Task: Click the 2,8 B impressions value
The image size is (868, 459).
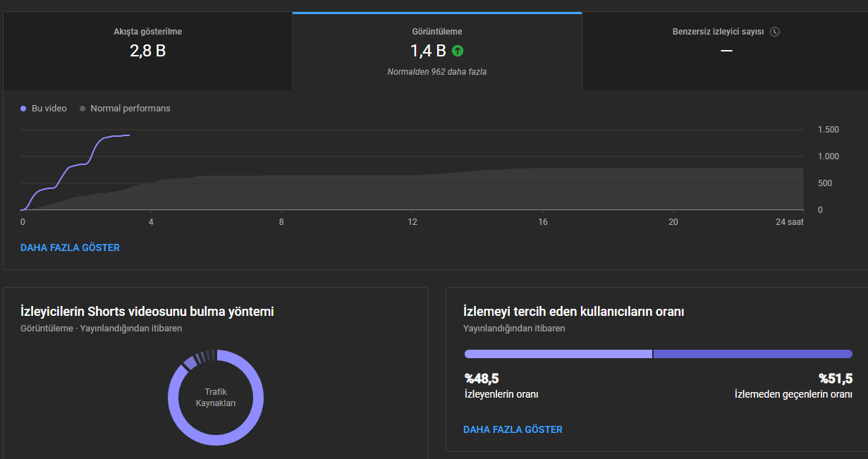Action: (x=147, y=51)
